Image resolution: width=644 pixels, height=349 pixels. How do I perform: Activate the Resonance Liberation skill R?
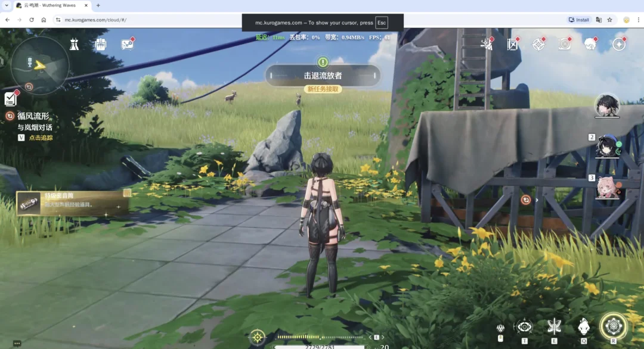click(613, 326)
